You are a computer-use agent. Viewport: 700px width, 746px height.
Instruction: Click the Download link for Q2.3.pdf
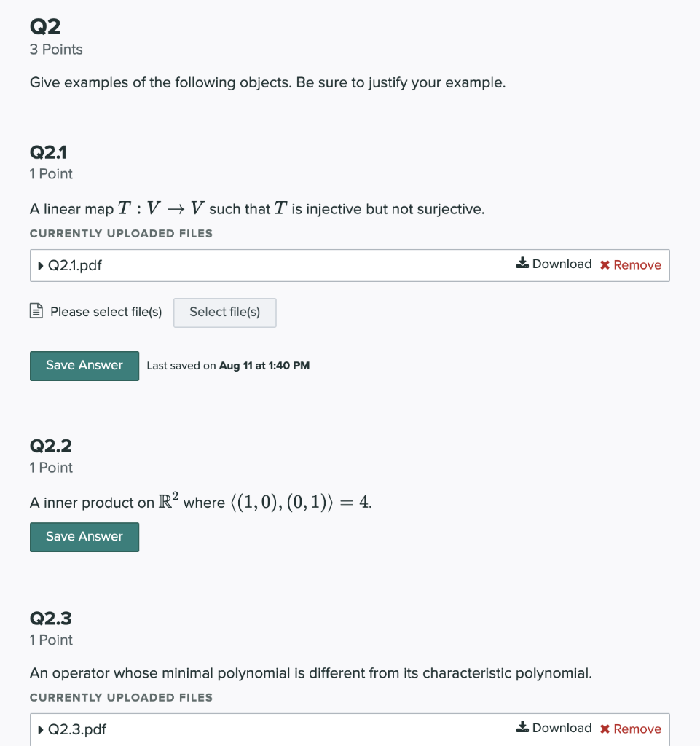pyautogui.click(x=562, y=727)
